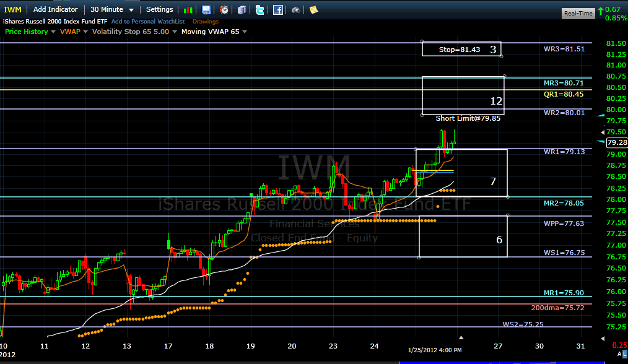
Task: Click the save chart floppy disk icon
Action: (x=206, y=9)
